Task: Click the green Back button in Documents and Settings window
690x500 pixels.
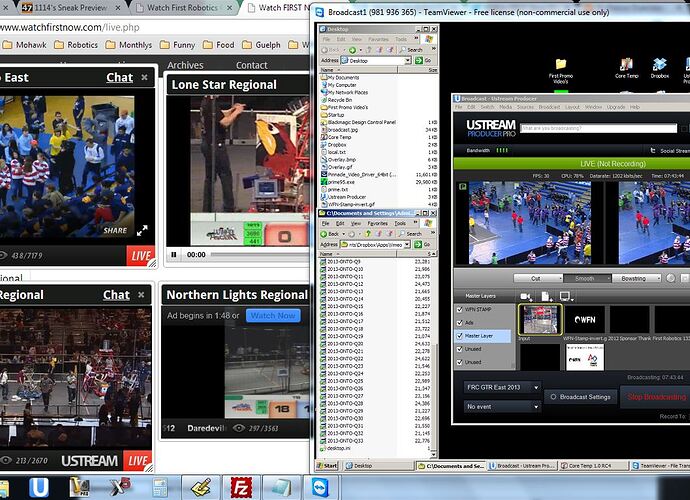Action: 330,234
